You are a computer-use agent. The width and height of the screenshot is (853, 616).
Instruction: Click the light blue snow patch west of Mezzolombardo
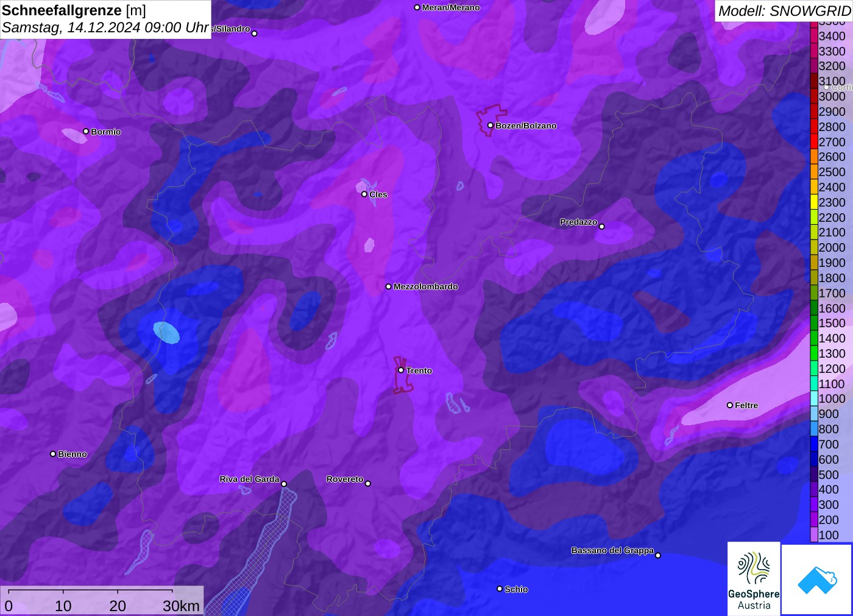point(166,333)
